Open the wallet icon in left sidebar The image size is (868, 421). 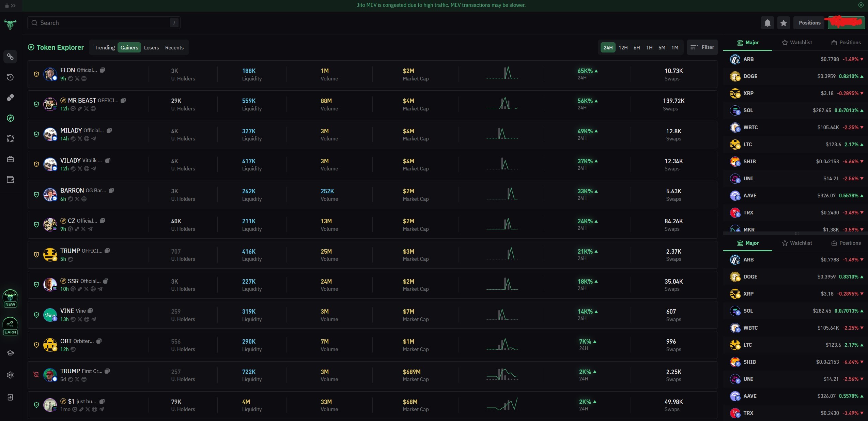click(10, 180)
